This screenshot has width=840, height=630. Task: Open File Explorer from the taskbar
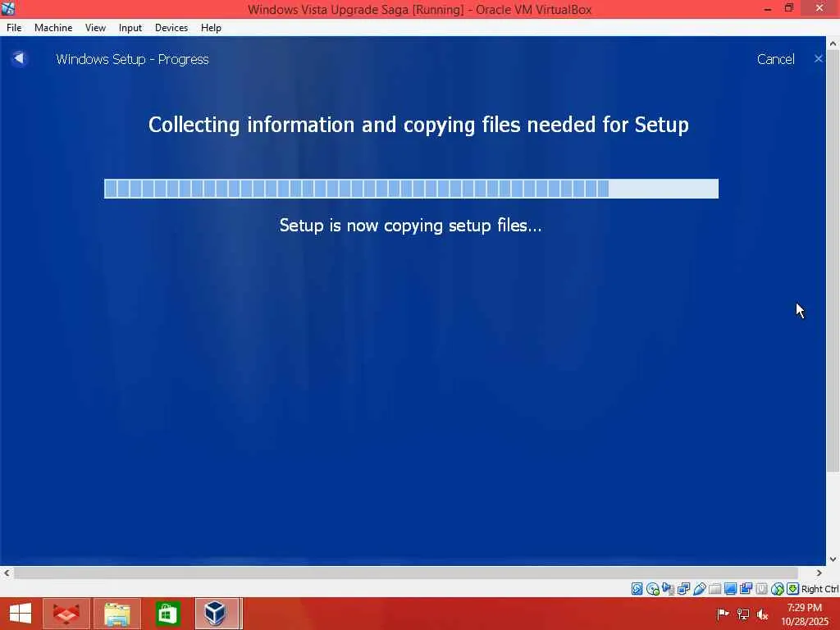click(117, 614)
